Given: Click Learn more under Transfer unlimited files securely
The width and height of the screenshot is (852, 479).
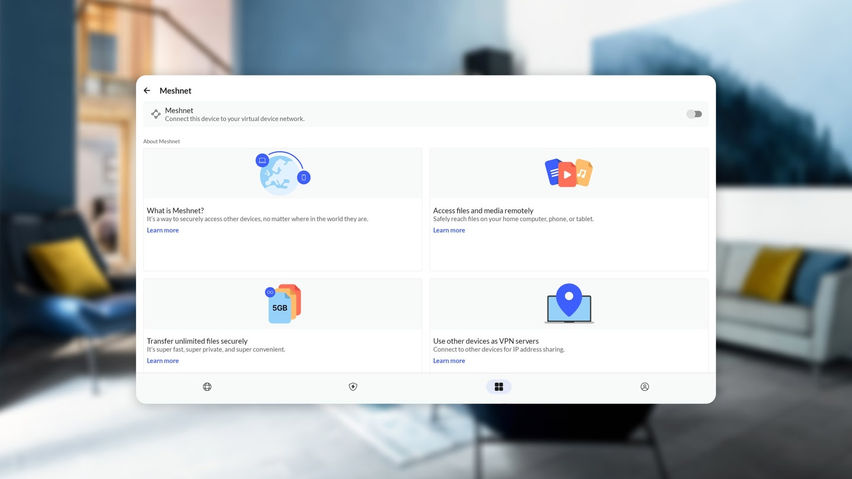Looking at the screenshot, I should [x=162, y=361].
